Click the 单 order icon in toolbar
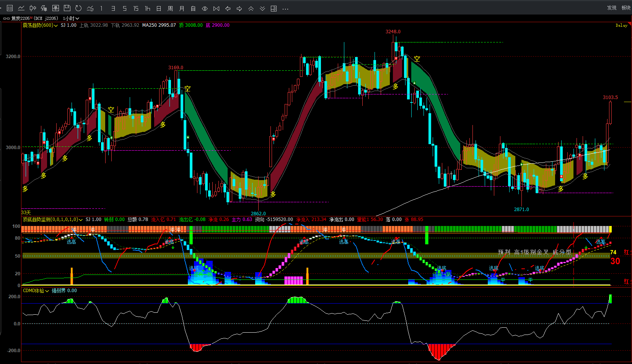Image resolution: width=632 pixels, height=364 pixels. (56, 8)
